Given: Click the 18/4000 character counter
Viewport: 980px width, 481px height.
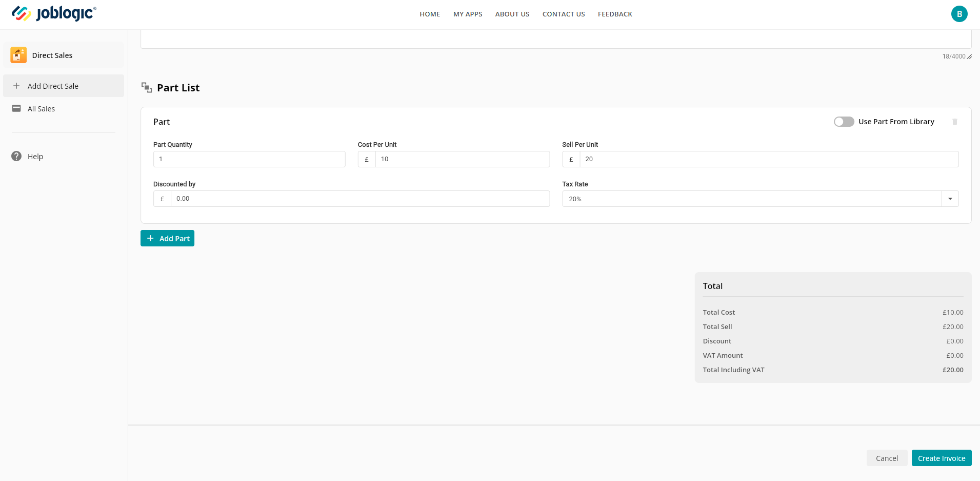Looking at the screenshot, I should (953, 56).
